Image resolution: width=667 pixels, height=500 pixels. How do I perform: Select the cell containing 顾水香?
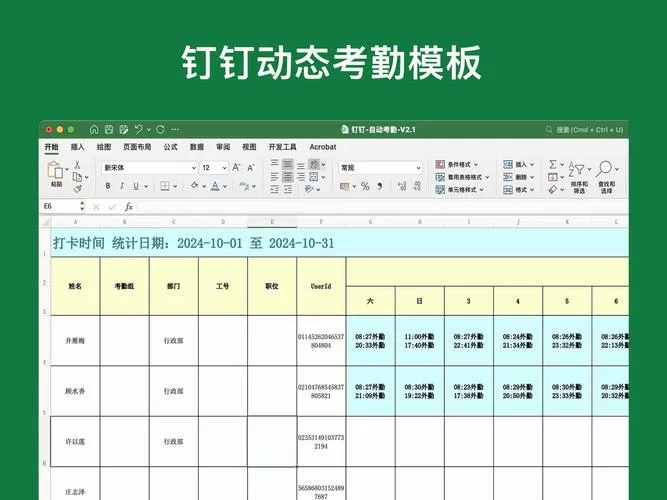click(x=75, y=391)
